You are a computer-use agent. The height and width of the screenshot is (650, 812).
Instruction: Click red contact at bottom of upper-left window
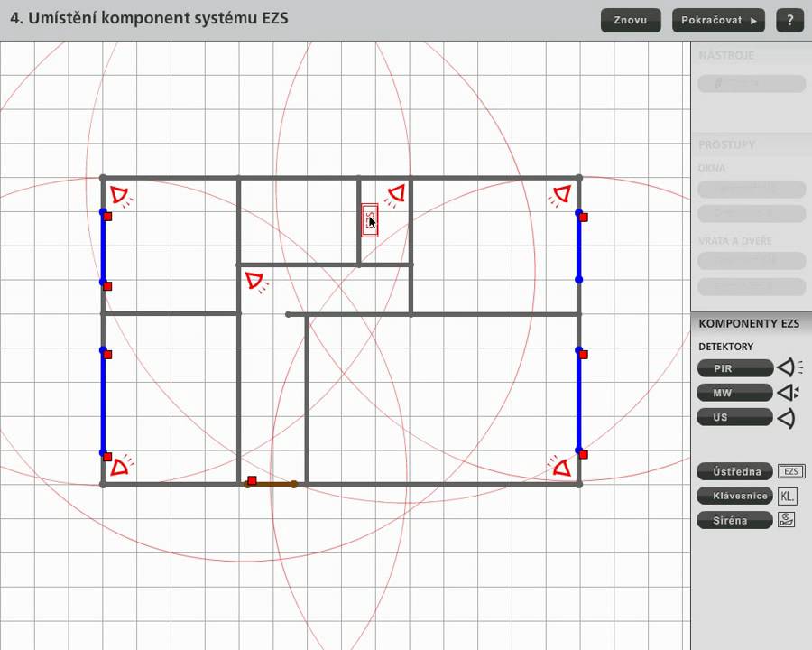point(107,286)
